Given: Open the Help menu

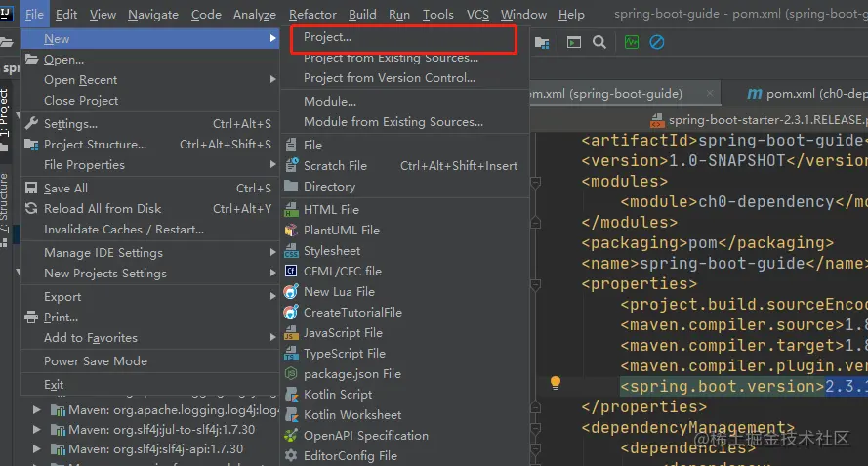Looking at the screenshot, I should click(x=571, y=15).
